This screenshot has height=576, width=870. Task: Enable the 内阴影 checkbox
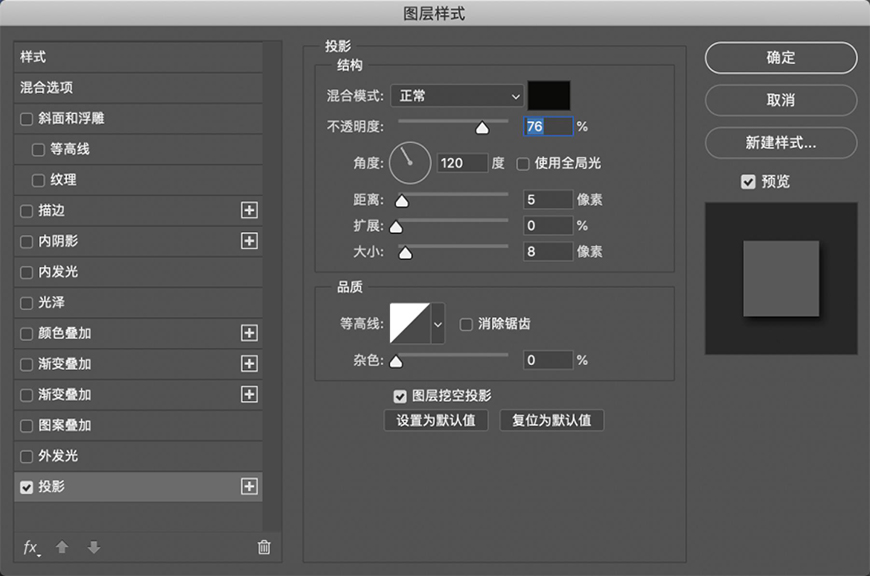pyautogui.click(x=26, y=242)
